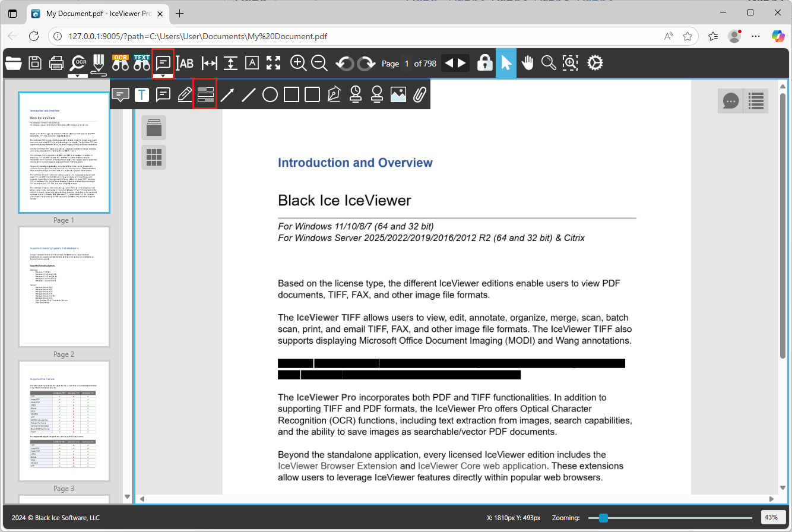Choose the rounded rectangle annotation tool
Screen dimensions: 792x532
coord(313,94)
